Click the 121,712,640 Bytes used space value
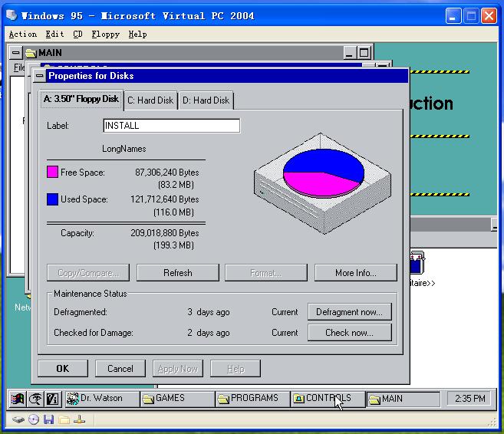 pyautogui.click(x=165, y=199)
